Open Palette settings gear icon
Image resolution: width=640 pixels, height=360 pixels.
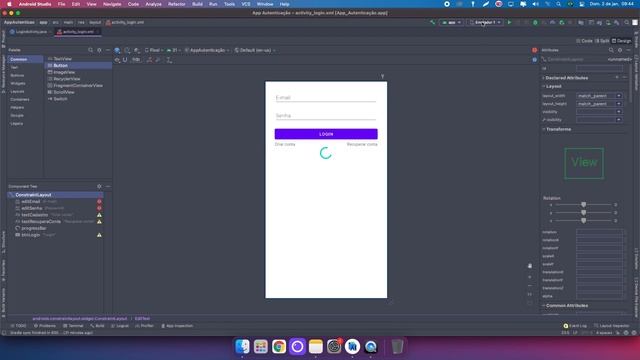point(99,50)
